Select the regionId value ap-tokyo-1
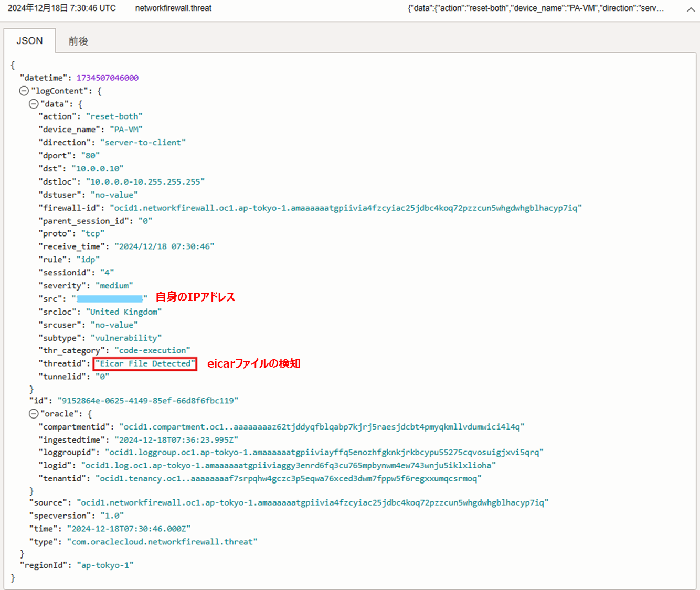Image resolution: width=700 pixels, height=590 pixels. click(105, 565)
